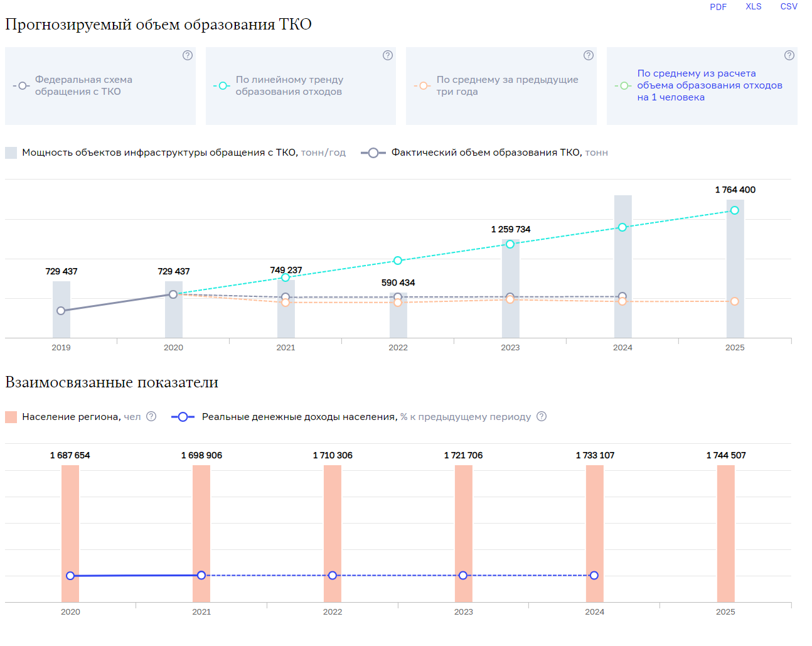812x646 pixels.
Task: Open help icon on Федеральная схема card
Action: pos(188,55)
